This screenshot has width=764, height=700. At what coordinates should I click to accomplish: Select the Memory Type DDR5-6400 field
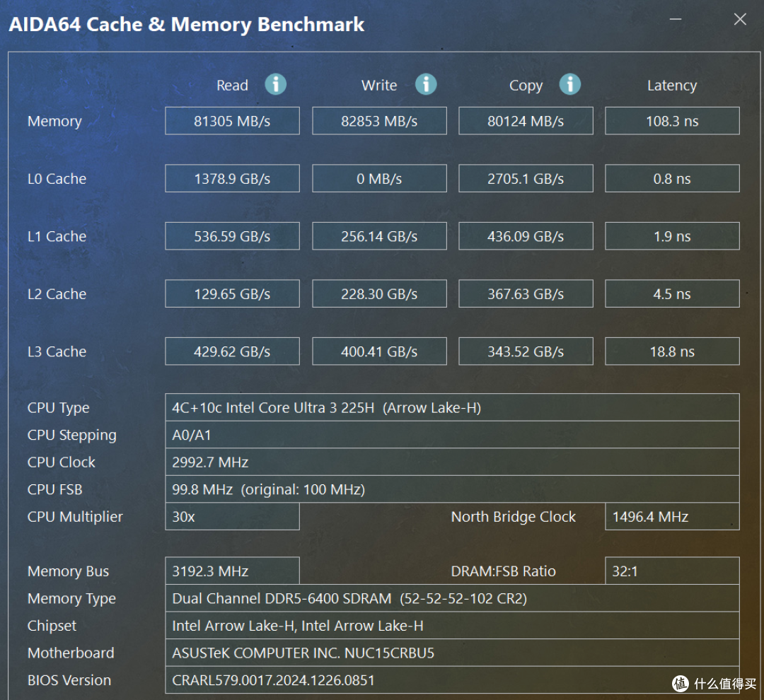[452, 598]
